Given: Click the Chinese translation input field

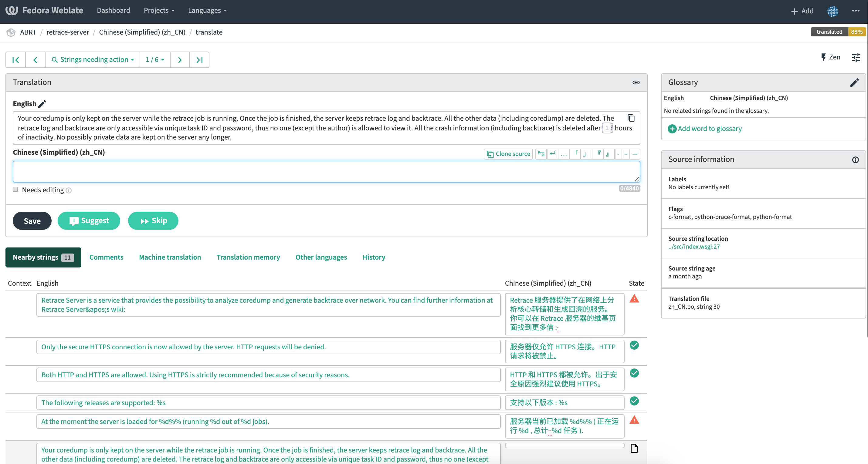Looking at the screenshot, I should point(326,171).
